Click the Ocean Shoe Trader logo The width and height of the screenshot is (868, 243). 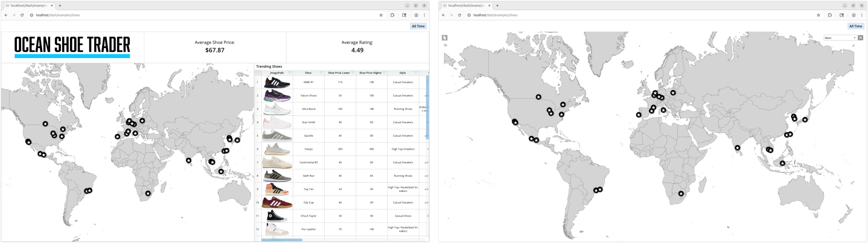[72, 47]
